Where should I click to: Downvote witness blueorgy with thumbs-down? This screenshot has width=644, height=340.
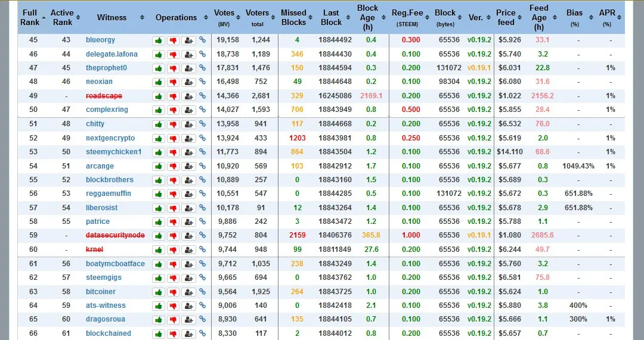tap(174, 40)
